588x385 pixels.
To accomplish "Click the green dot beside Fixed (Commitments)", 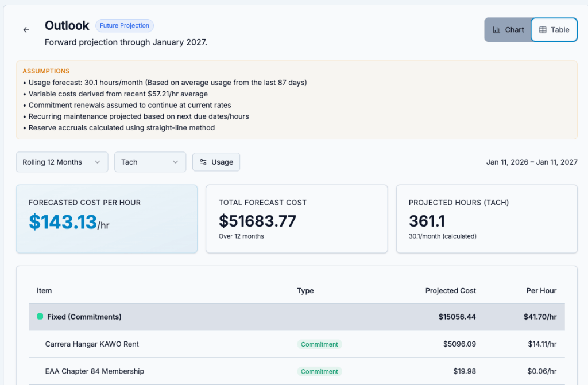I will point(40,317).
